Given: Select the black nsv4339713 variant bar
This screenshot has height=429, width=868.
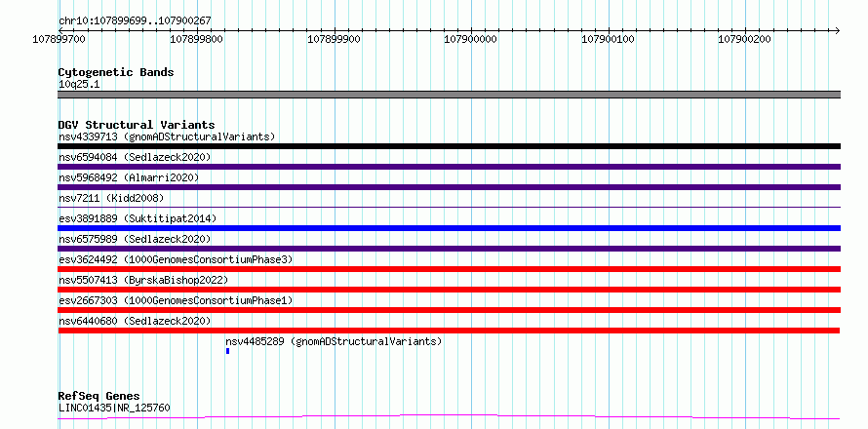Looking at the screenshot, I should 449,146.
